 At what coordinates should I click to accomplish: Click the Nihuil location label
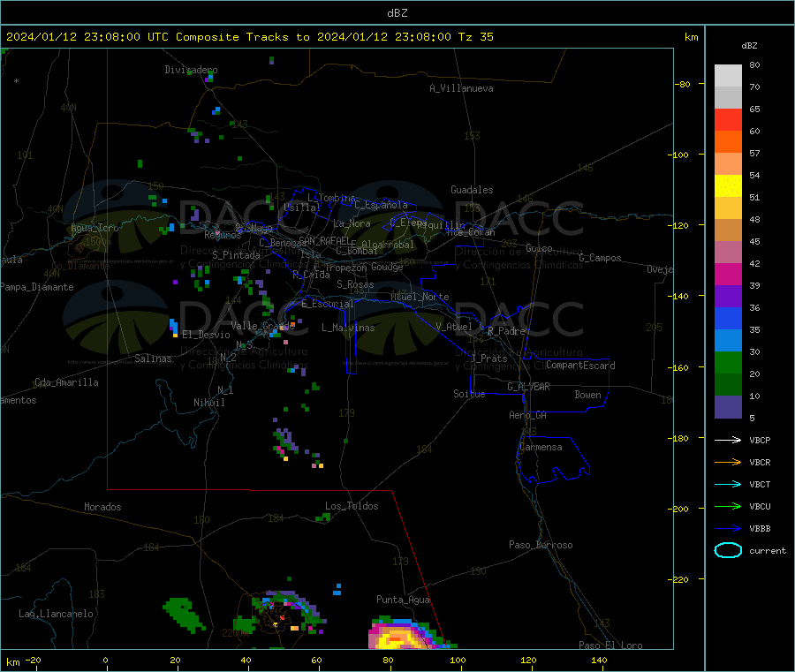click(x=208, y=403)
